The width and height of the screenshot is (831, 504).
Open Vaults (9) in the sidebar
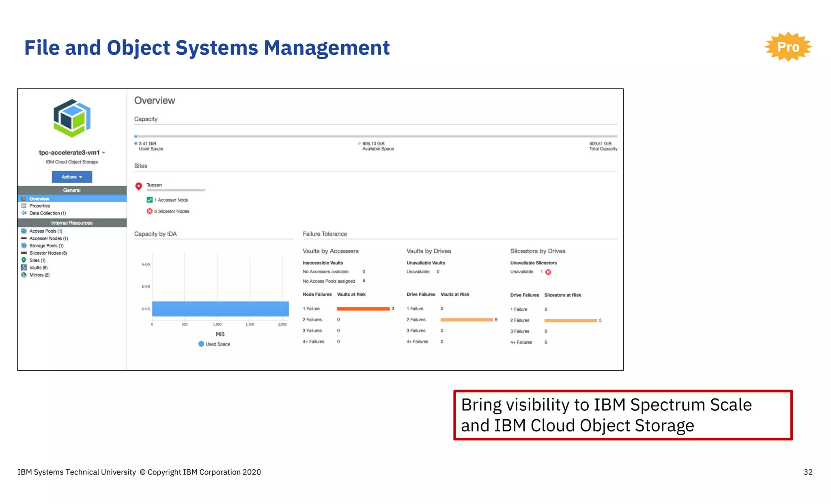tap(39, 268)
